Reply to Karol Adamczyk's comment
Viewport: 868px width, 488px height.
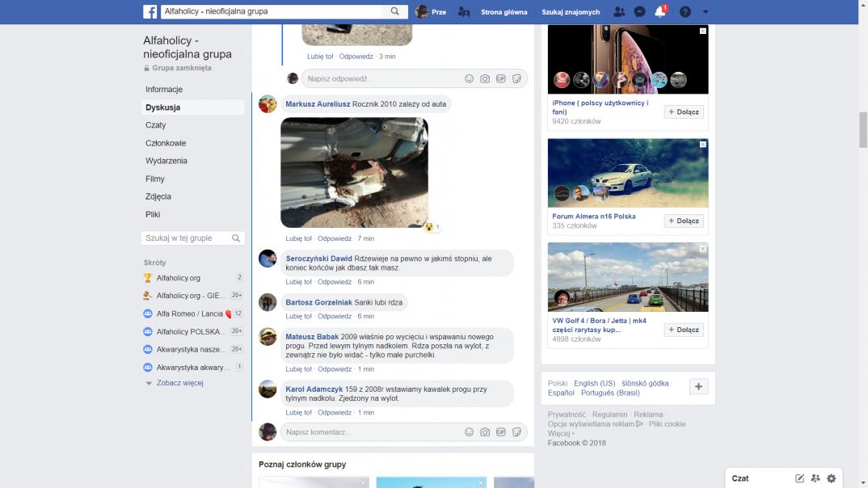point(335,413)
